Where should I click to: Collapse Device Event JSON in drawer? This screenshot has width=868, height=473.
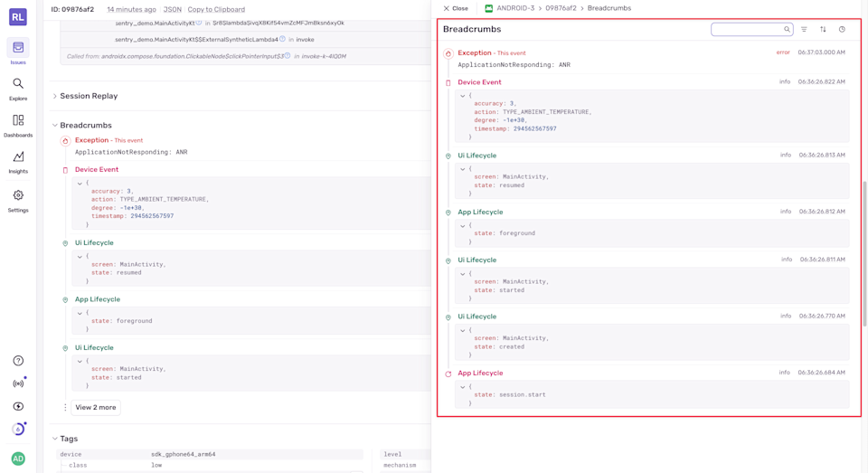click(x=463, y=95)
